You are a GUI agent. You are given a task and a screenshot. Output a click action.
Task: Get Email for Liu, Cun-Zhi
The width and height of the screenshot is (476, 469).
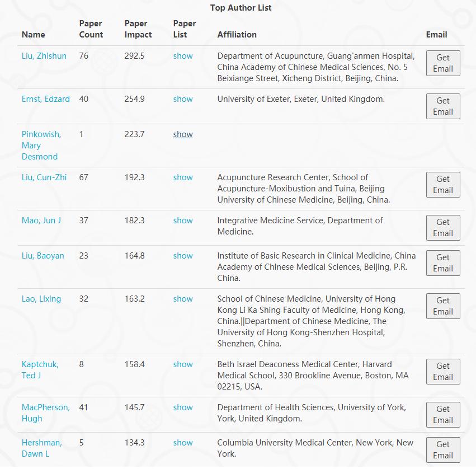(443, 185)
